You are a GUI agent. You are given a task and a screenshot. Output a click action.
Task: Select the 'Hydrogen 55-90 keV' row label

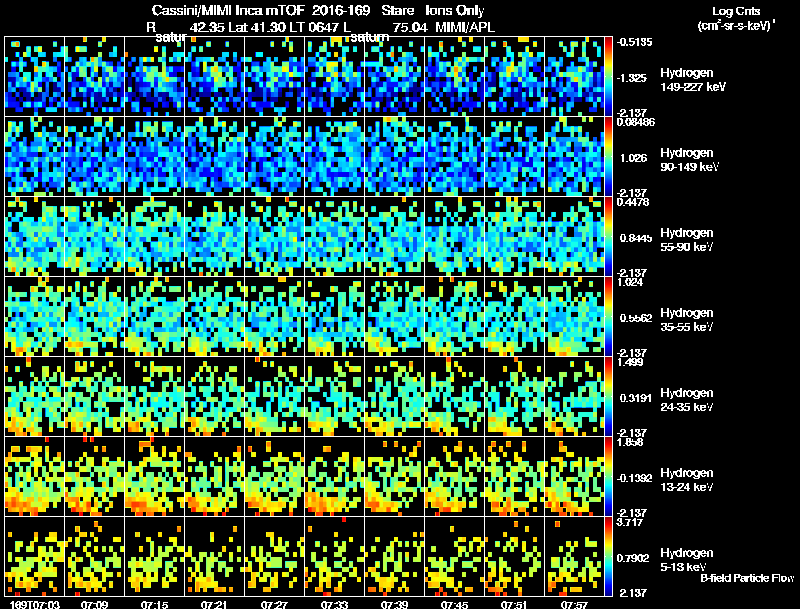click(687, 240)
